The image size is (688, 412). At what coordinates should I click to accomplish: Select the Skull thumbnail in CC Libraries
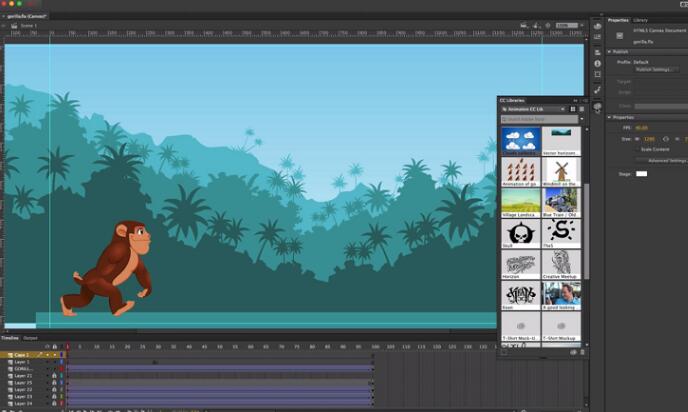[520, 233]
